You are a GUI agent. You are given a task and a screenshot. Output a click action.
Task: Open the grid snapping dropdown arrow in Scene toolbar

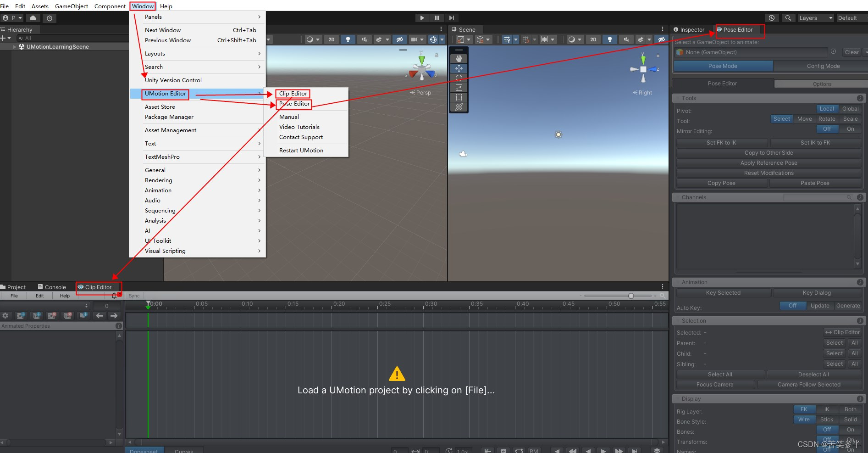pos(515,39)
